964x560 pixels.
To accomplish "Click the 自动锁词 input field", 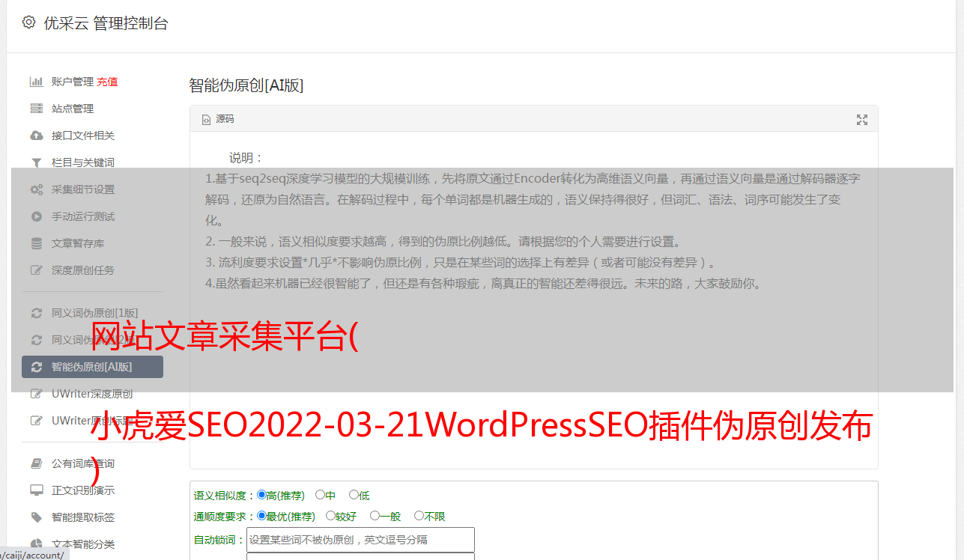I will (360, 540).
